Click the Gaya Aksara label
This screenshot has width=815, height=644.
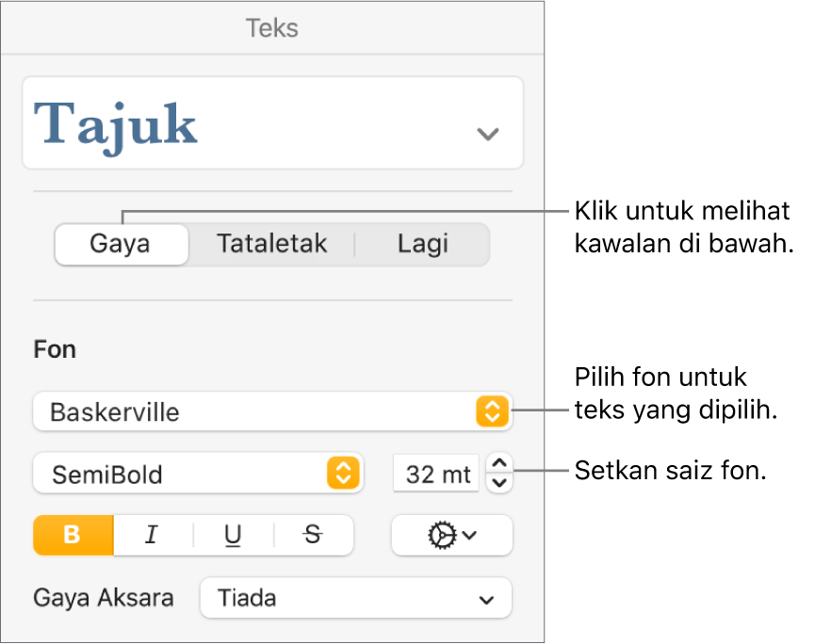click(x=104, y=598)
